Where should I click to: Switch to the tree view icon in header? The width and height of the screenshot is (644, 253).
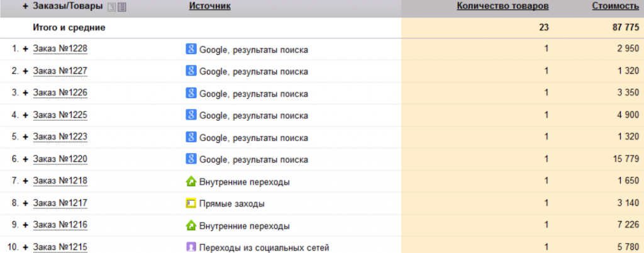tap(111, 7)
